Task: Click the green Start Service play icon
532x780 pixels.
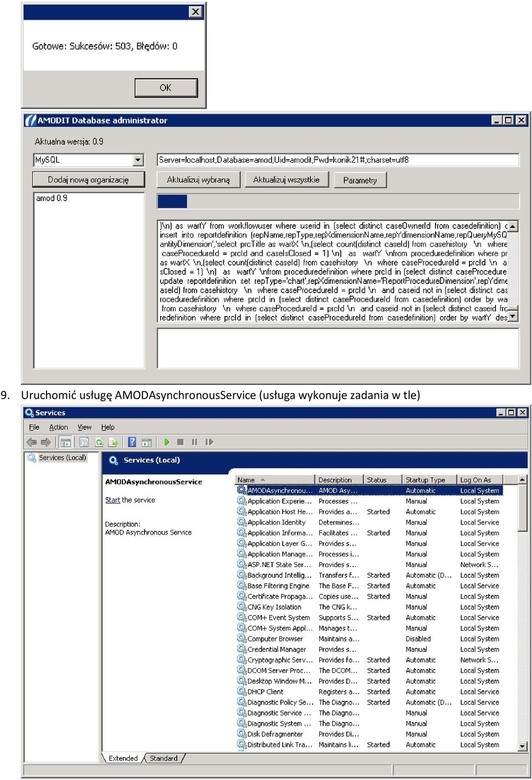Action: coord(166,442)
